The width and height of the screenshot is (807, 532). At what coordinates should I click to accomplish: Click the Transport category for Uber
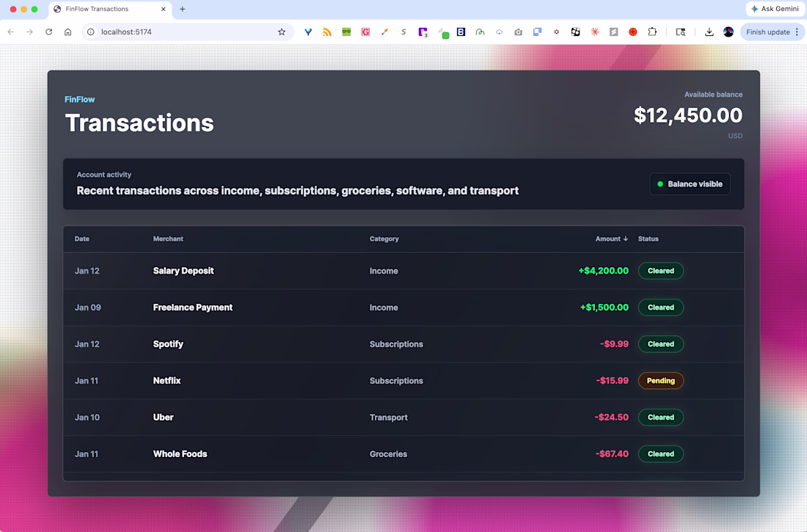(x=389, y=417)
